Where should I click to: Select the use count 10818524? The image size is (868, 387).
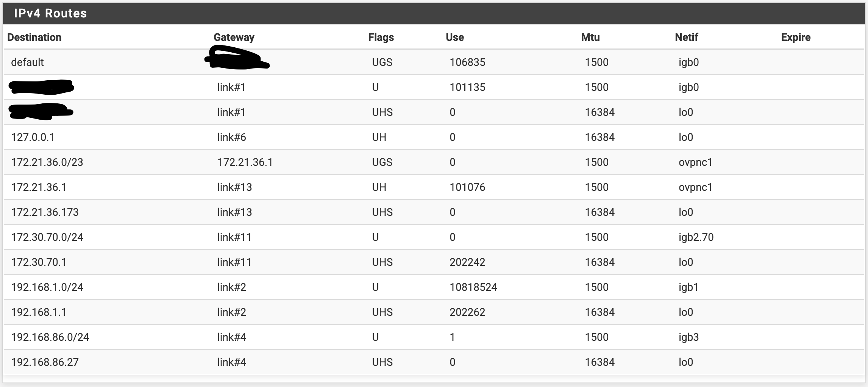click(x=473, y=287)
